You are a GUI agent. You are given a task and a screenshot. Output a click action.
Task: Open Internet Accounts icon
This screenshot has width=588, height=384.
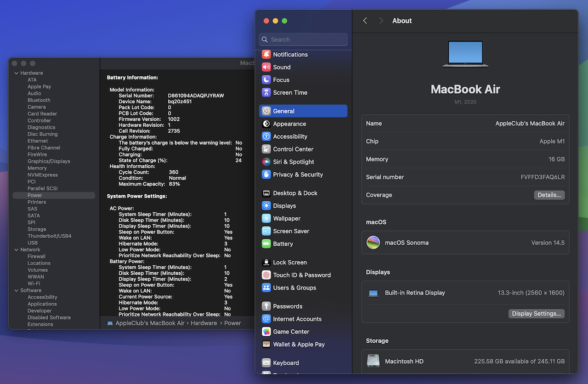[x=266, y=319]
